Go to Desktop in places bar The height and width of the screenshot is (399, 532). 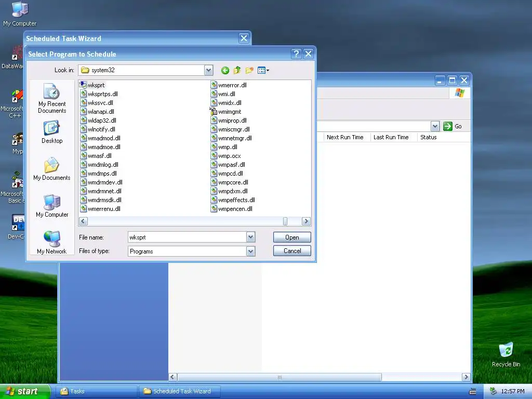[52, 132]
